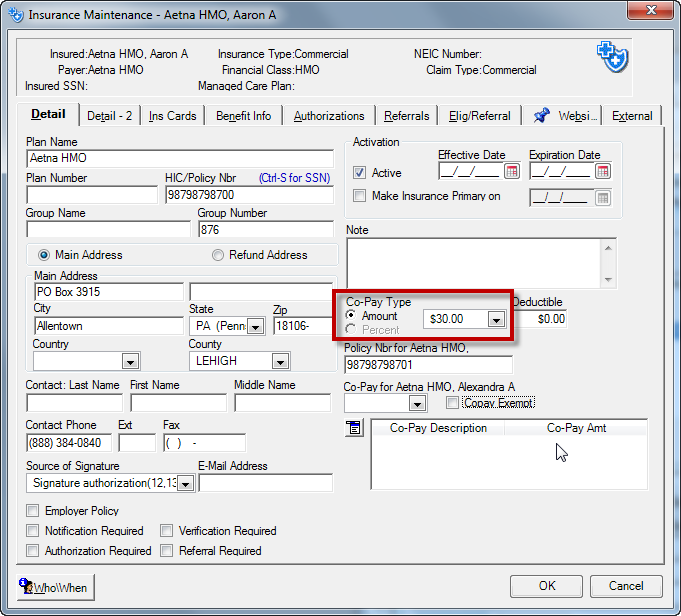681x616 pixels.
Task: Click the Deductible amount field
Action: tap(541, 319)
